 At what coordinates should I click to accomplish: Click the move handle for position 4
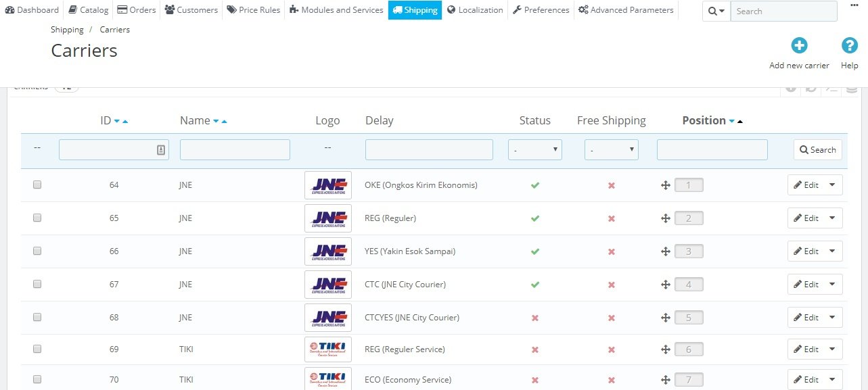666,285
